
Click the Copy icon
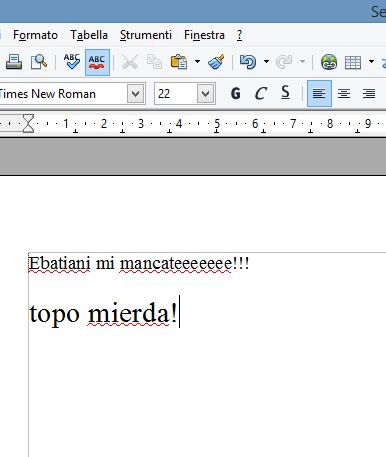154,62
